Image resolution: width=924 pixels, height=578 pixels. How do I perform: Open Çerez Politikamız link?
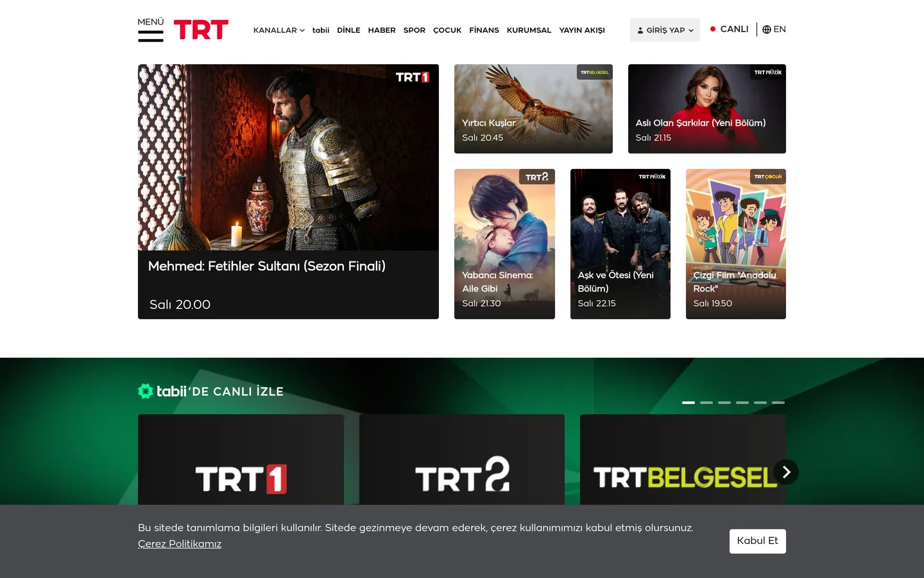click(180, 544)
